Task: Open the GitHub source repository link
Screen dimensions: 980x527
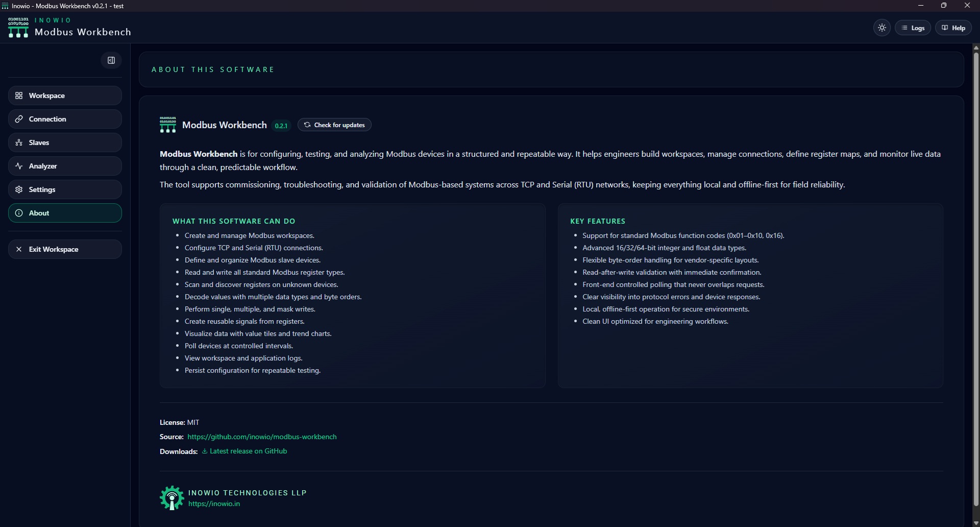Action: tap(262, 437)
